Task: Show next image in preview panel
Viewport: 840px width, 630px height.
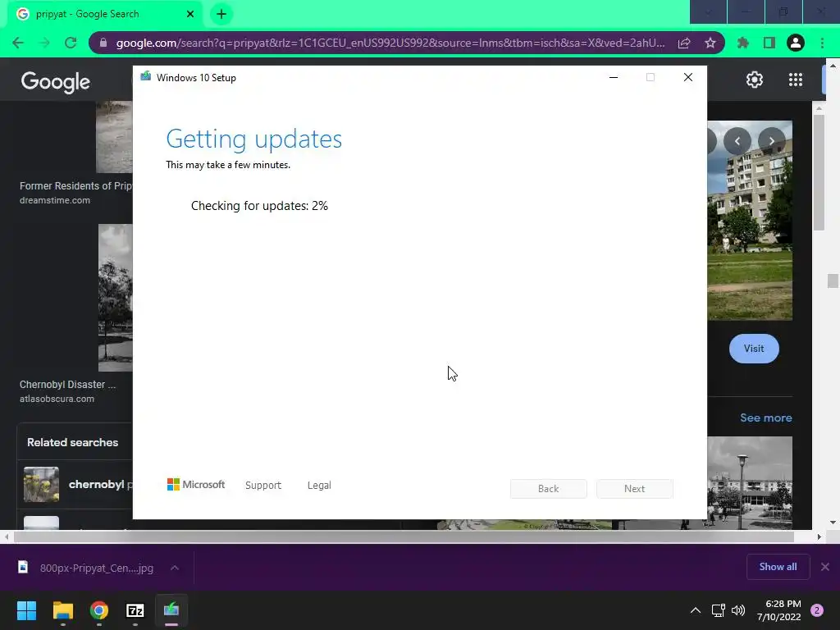Action: coord(771,141)
